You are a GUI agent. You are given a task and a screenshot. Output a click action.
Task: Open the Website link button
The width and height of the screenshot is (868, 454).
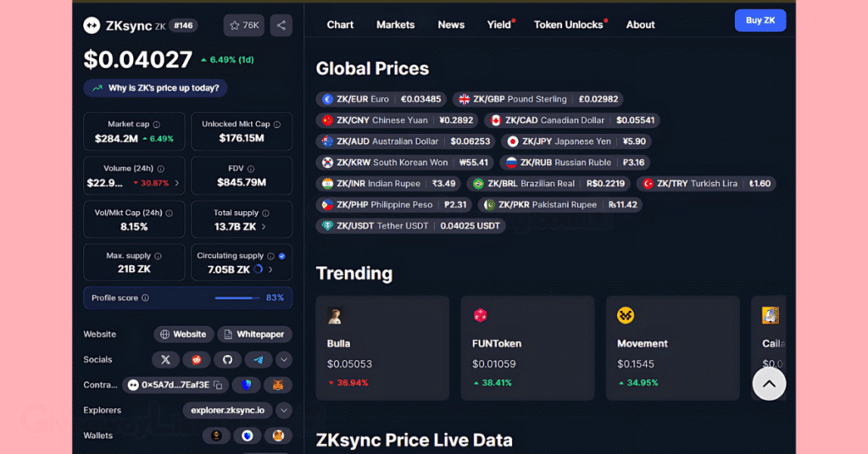[184, 334]
